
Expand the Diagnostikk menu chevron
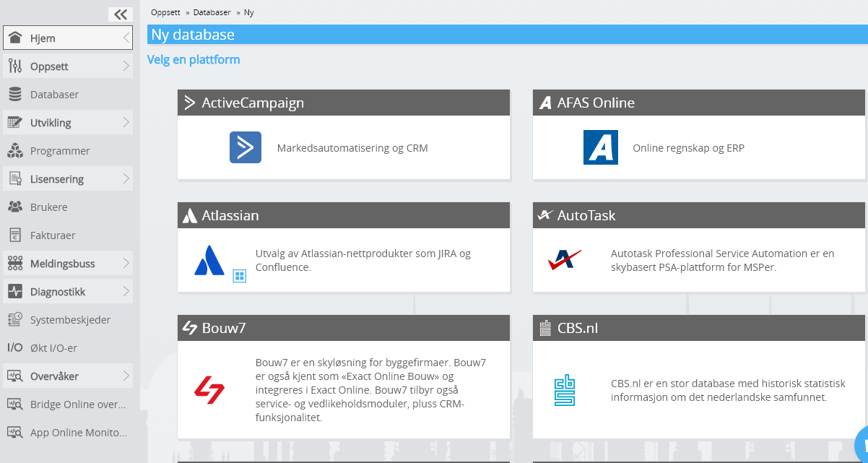pyautogui.click(x=126, y=292)
